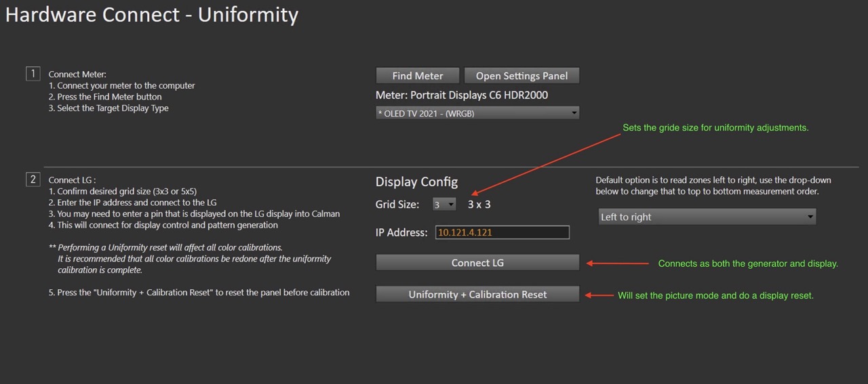Click the Find Meter button
Image resolution: width=868 pixels, height=384 pixels.
point(418,76)
